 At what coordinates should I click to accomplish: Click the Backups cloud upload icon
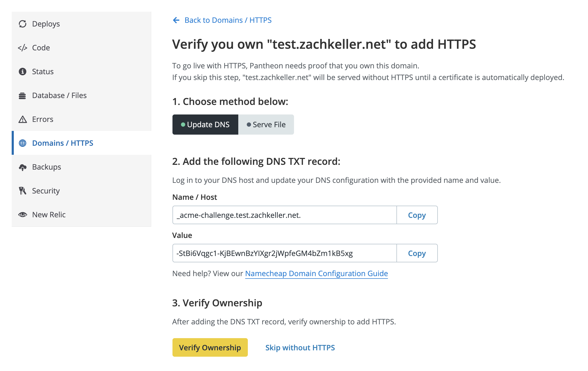(23, 167)
